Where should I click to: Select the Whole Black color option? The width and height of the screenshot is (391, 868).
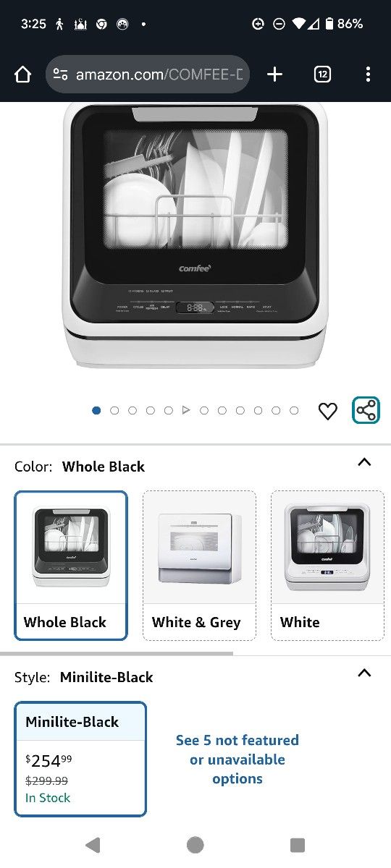pos(71,566)
